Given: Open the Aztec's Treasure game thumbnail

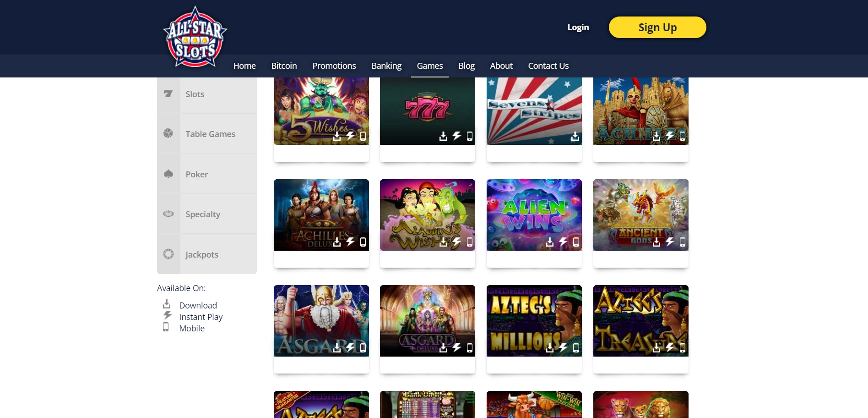Looking at the screenshot, I should pos(641,321).
